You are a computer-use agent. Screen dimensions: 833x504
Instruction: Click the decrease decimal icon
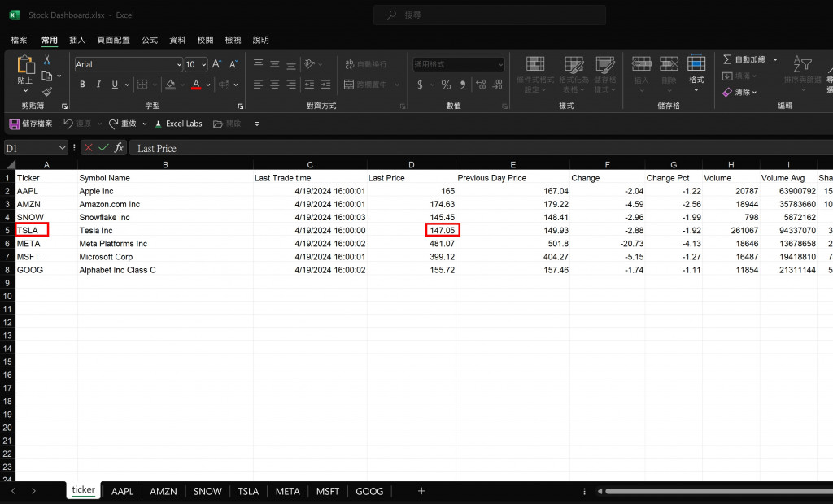498,85
